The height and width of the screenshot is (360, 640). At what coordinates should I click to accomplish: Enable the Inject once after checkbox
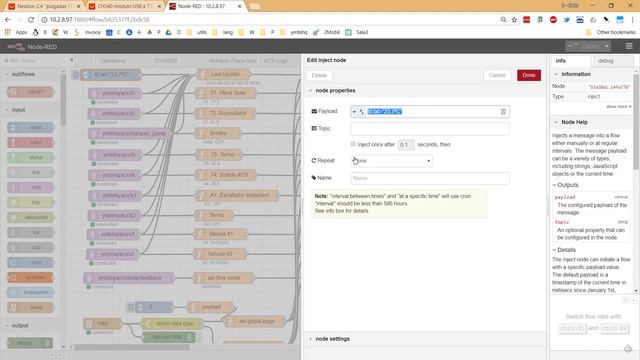point(353,144)
